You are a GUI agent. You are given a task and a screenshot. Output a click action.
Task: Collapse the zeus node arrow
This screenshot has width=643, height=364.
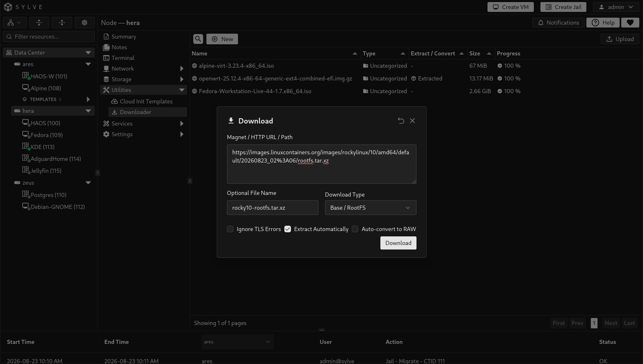(88, 183)
